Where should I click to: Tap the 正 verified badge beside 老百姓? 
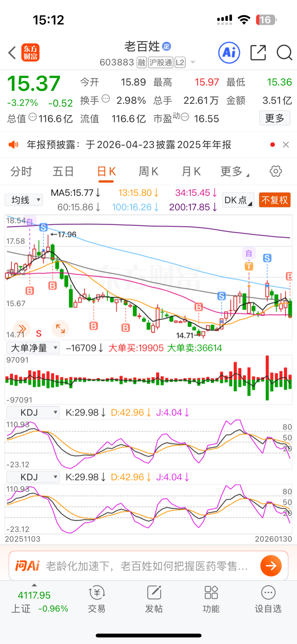tap(167, 46)
